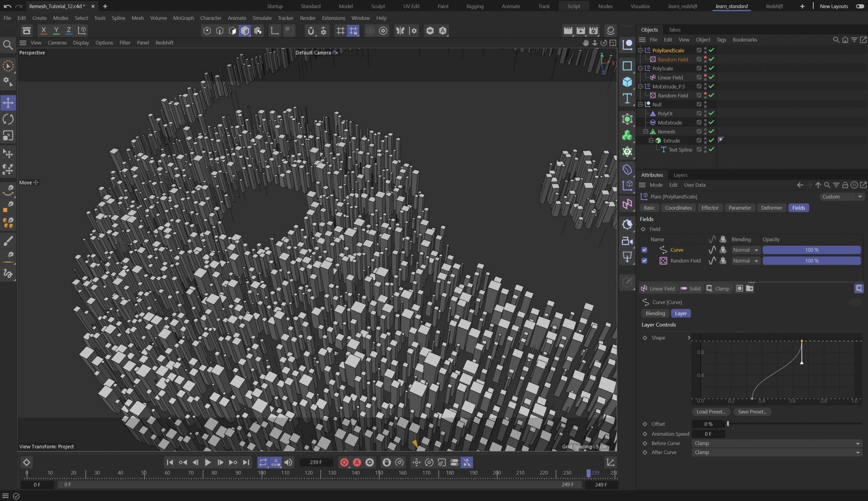Collapse the PolyRandScale tree node

coord(640,50)
